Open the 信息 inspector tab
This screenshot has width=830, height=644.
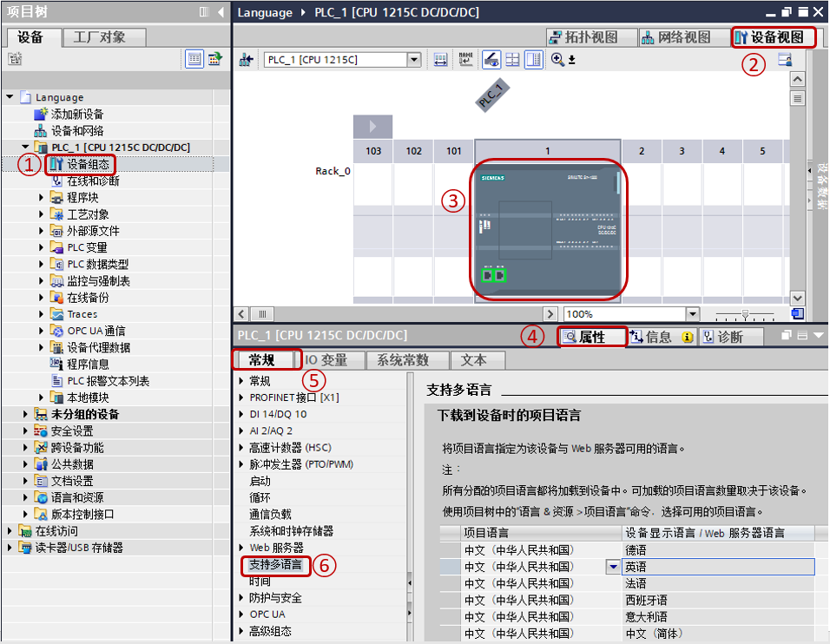click(x=662, y=337)
